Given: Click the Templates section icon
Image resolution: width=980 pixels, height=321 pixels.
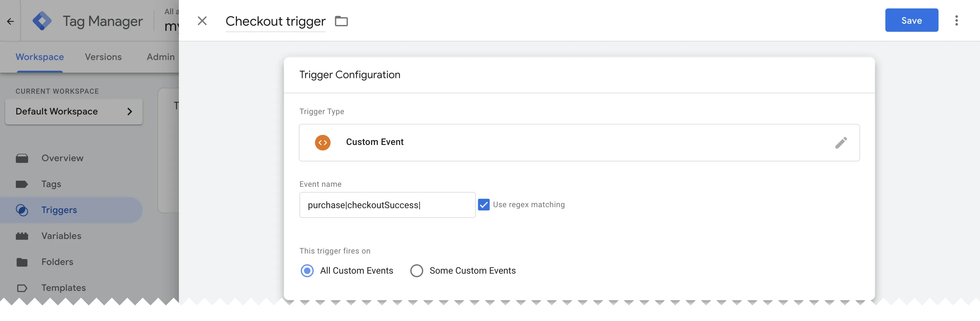Looking at the screenshot, I should click(22, 288).
